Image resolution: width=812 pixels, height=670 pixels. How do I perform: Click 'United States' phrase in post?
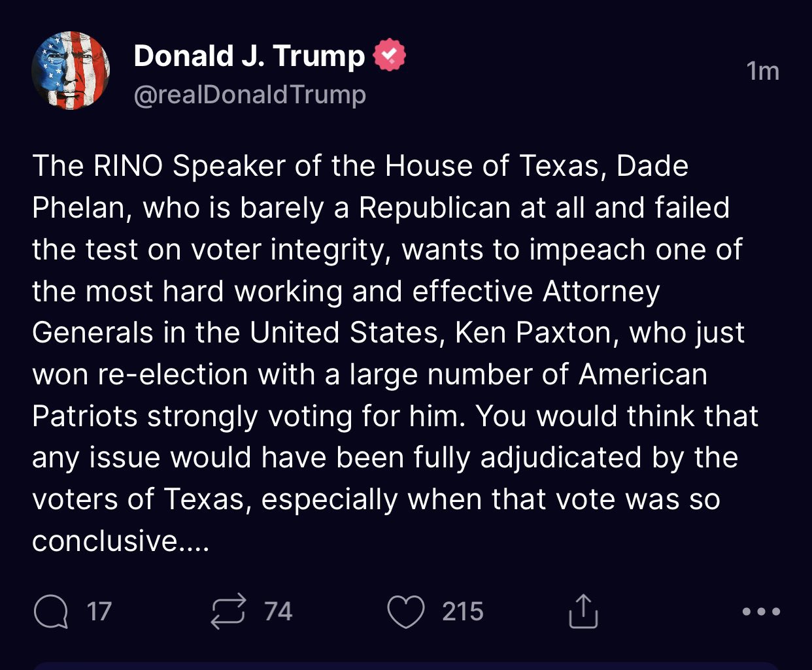343,333
